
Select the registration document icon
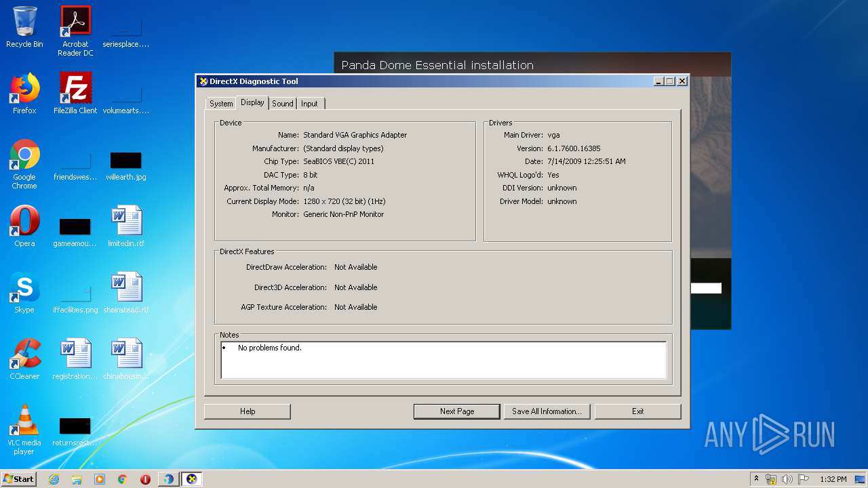(75, 359)
